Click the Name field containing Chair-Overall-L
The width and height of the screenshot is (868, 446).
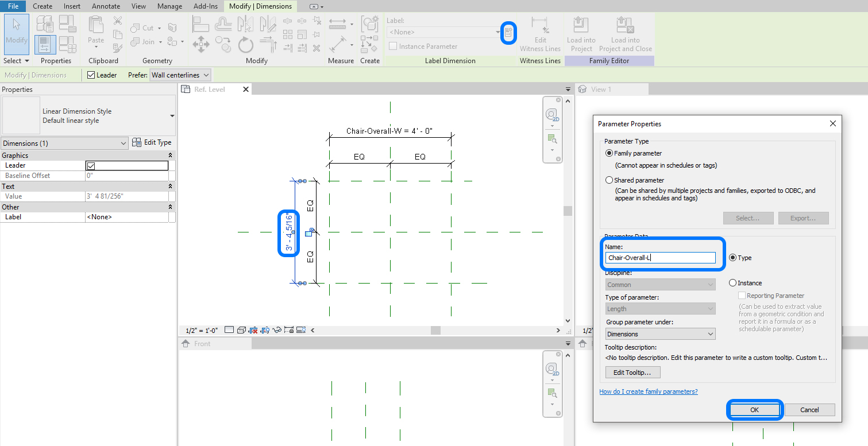coord(661,258)
